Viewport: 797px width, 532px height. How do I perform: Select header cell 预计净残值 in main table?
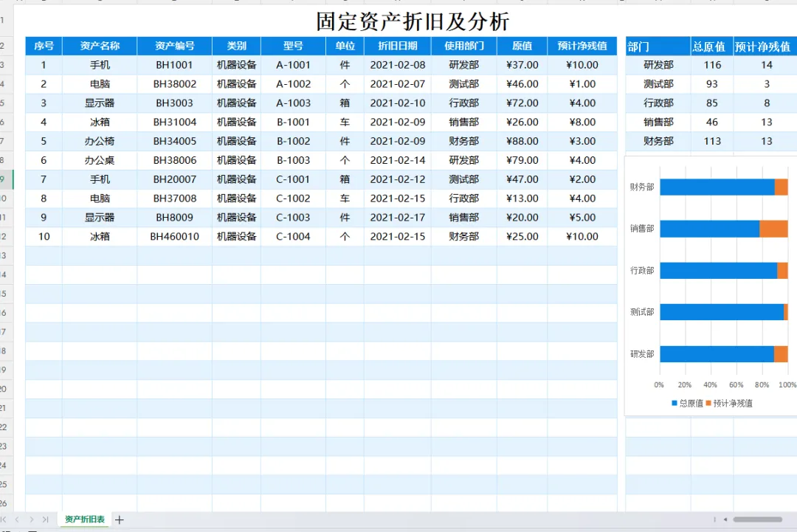coord(582,46)
